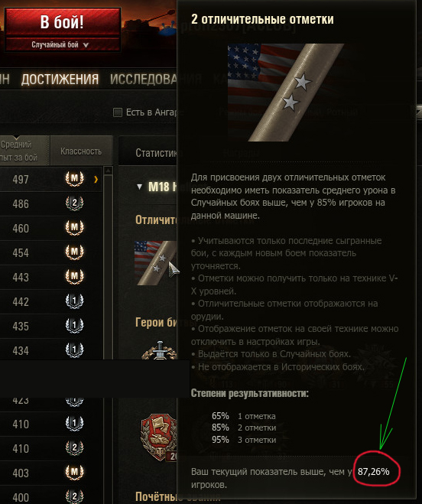This screenshot has width=422, height=504.
Task: Click the scroll-up arrow of vehicle list
Action: pyautogui.click(x=109, y=171)
